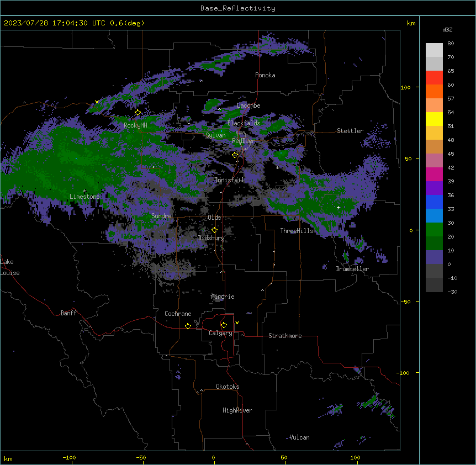Click the Olds city label
476x465 pixels.
coord(214,218)
